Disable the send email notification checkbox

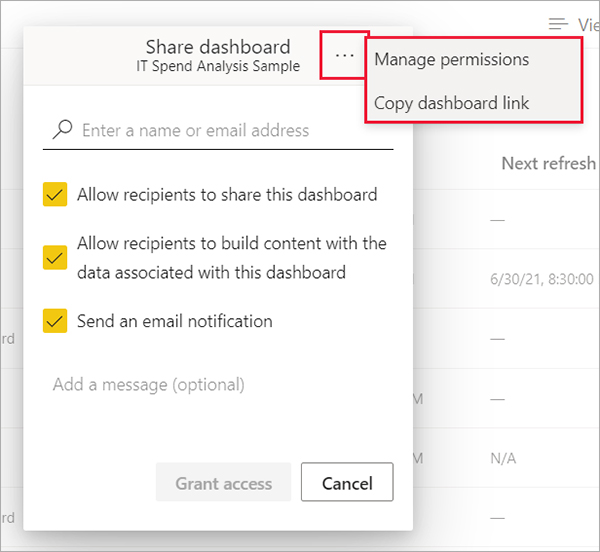(x=55, y=321)
